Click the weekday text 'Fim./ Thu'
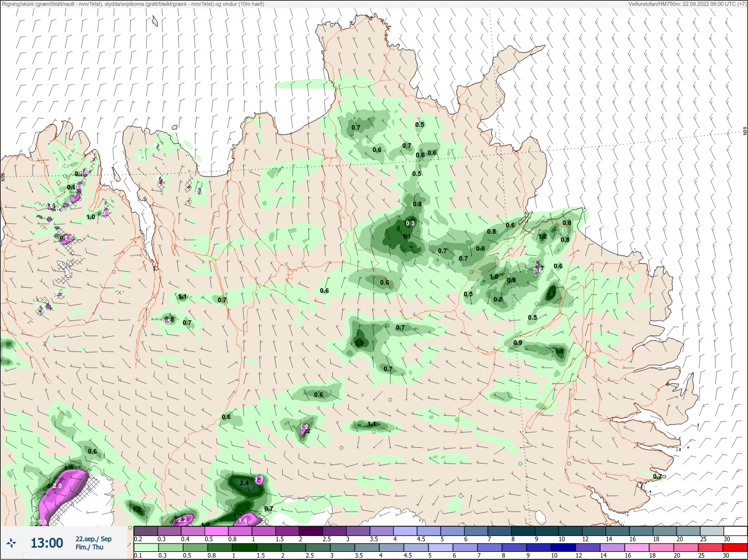 coord(89,547)
